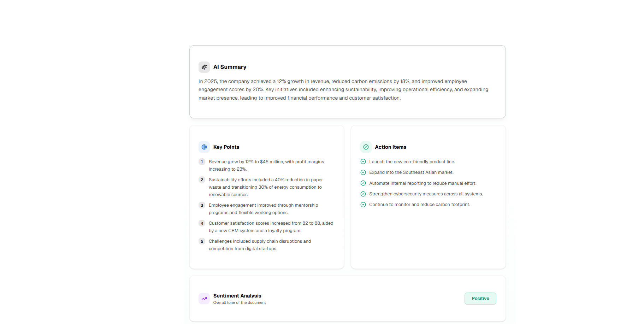The width and height of the screenshot is (644, 324).
Task: Click numbered badge 1 beside the revenue point
Action: tap(202, 161)
